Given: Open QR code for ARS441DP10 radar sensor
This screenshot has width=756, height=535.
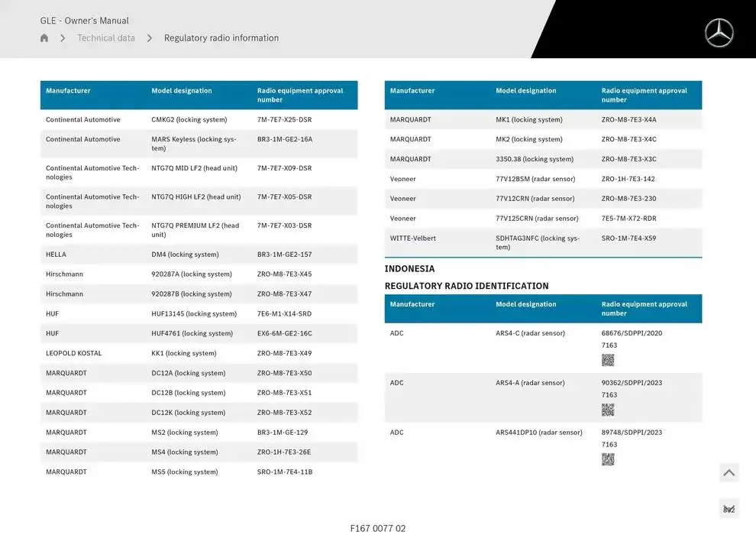Looking at the screenshot, I should point(608,459).
